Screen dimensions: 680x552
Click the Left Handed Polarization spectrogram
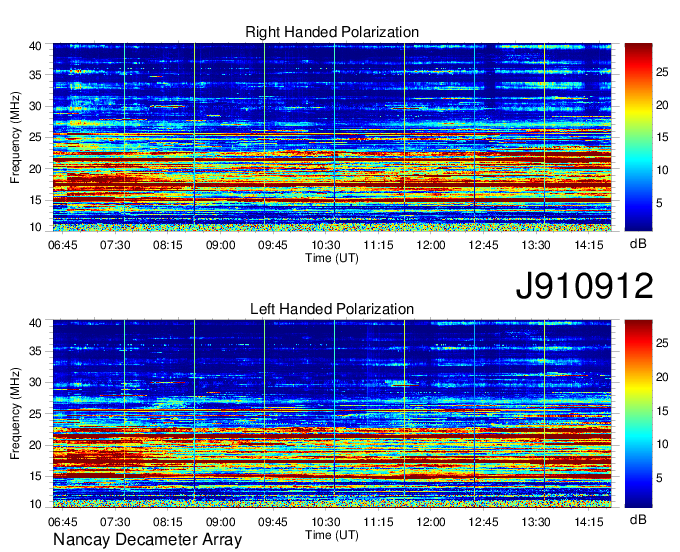click(332, 414)
